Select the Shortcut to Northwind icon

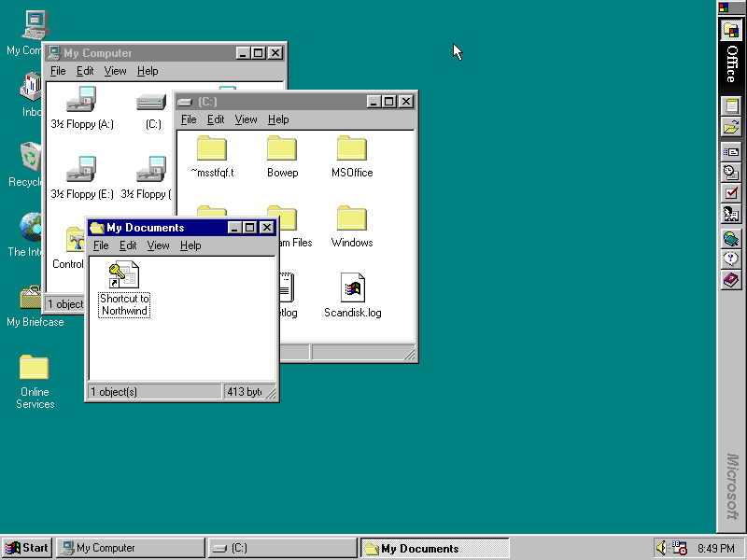124,289
